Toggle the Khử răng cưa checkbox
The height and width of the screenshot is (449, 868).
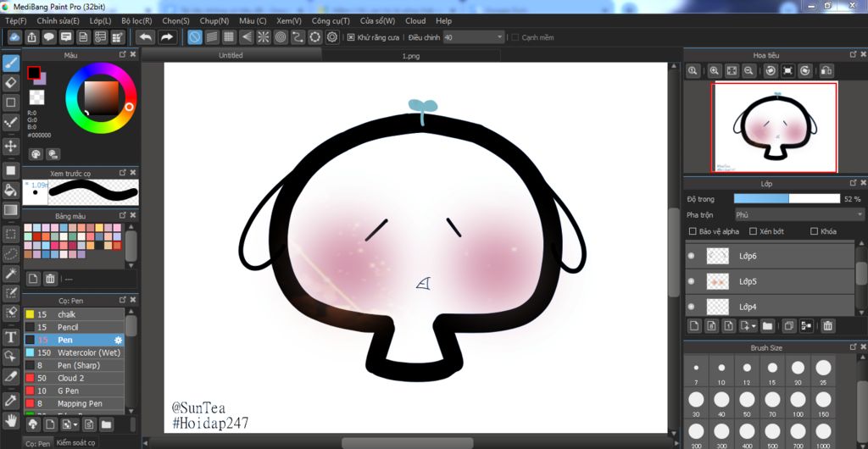point(351,37)
